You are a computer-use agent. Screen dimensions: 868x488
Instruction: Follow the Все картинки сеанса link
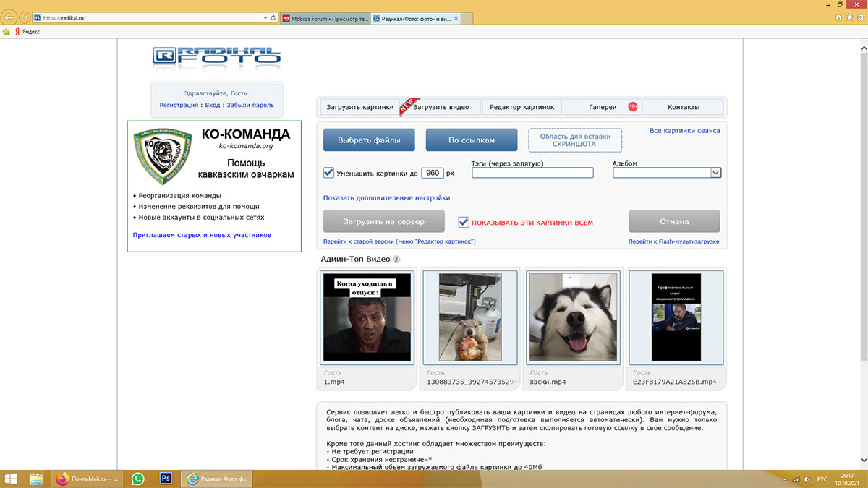pyautogui.click(x=684, y=131)
